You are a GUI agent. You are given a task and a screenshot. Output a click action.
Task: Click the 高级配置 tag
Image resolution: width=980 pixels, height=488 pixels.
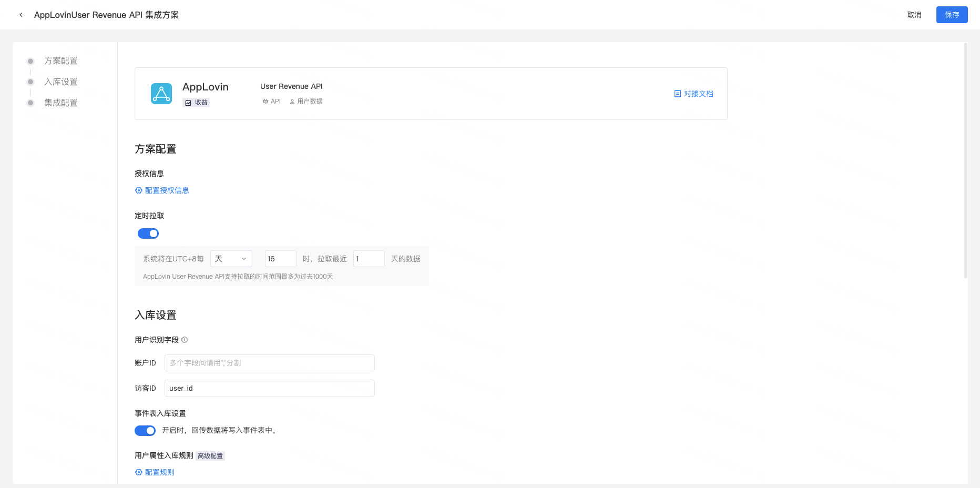pyautogui.click(x=210, y=456)
